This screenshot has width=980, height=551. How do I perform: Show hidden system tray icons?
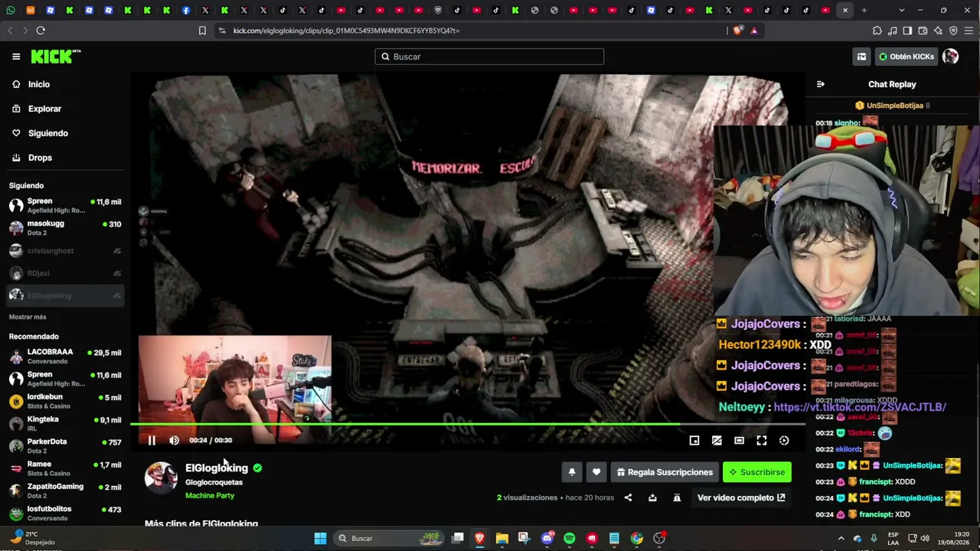click(x=841, y=538)
